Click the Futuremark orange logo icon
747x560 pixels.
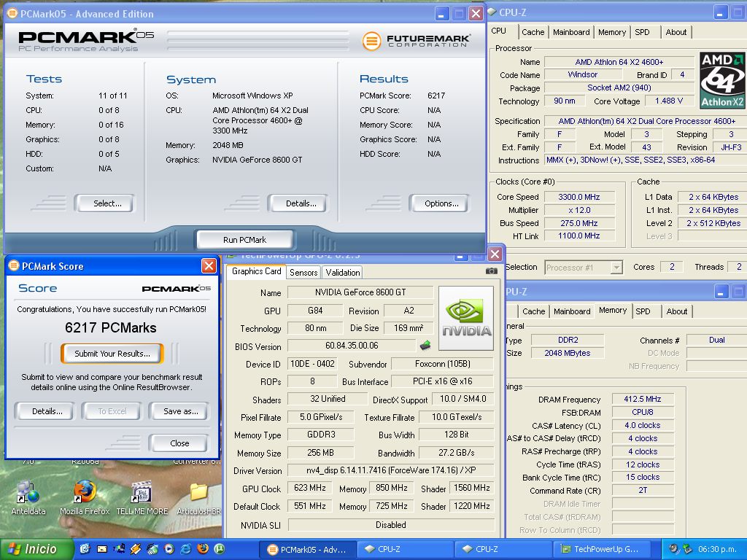click(371, 41)
